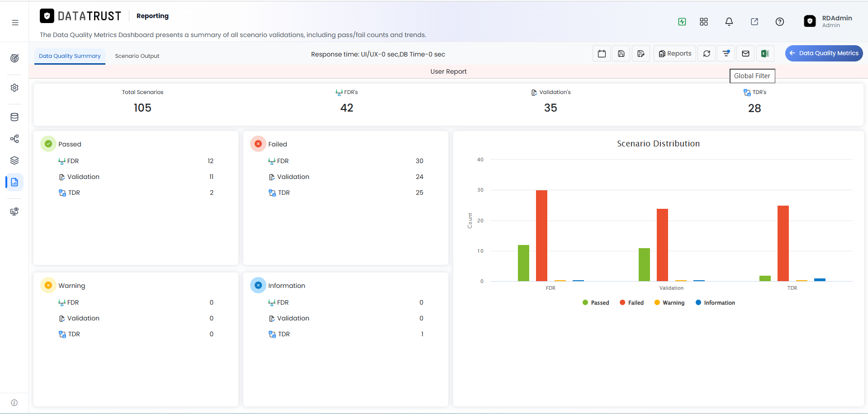Screen dimensions: 868x414
Task: Switch to Data Quality Summary tab
Action: (x=70, y=56)
